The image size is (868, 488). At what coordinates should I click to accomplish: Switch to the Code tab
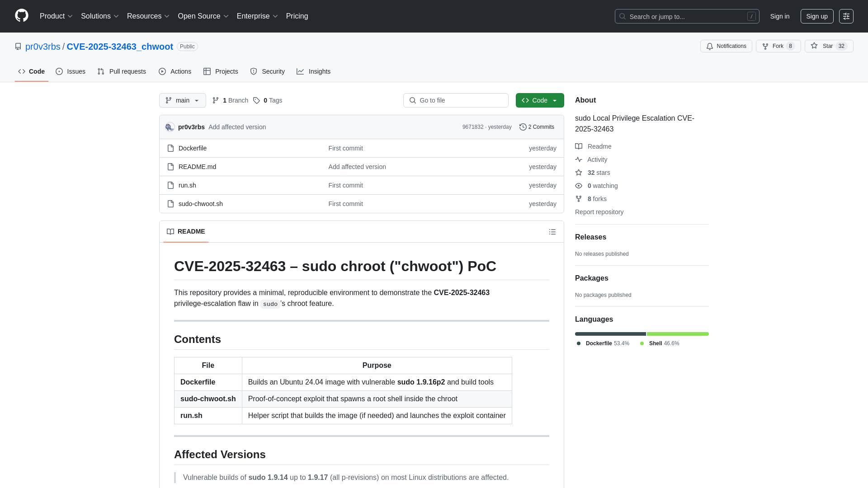32,71
